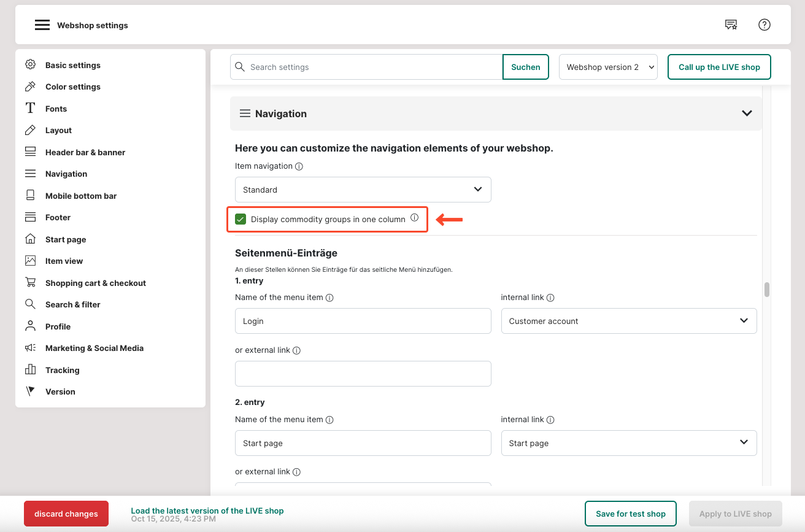
Task: Click Save for test shop button
Action: point(630,514)
